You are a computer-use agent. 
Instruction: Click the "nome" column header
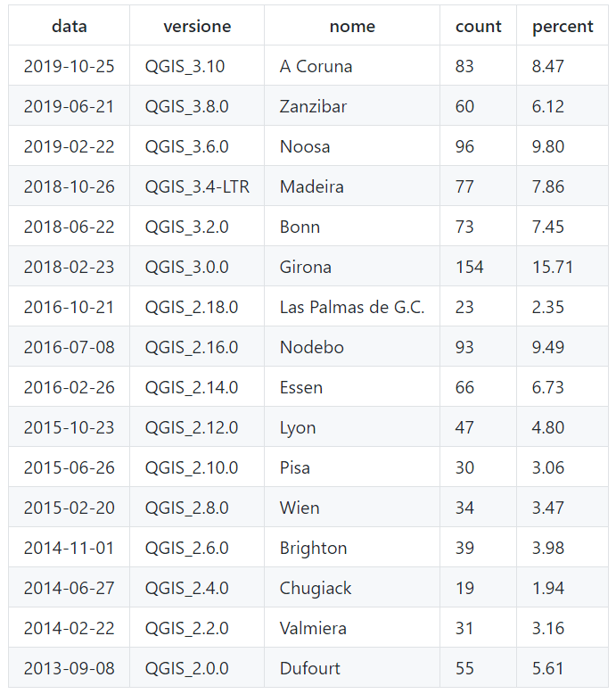[x=352, y=27]
